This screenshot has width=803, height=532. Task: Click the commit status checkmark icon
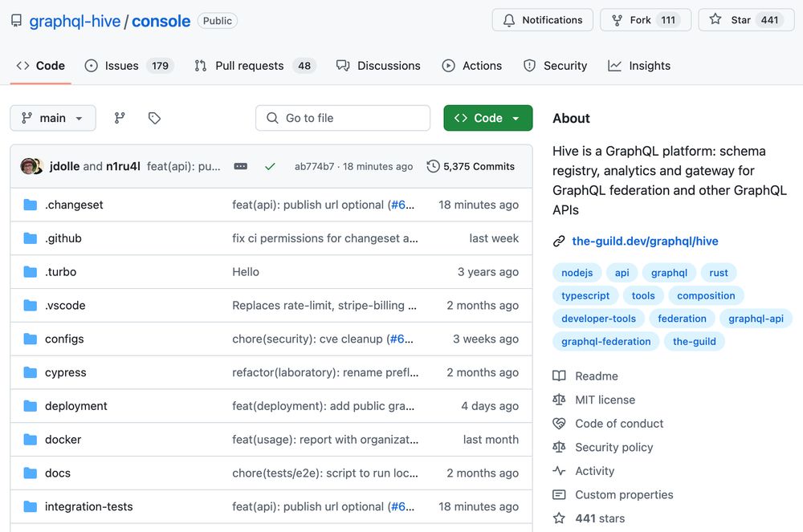(x=270, y=166)
